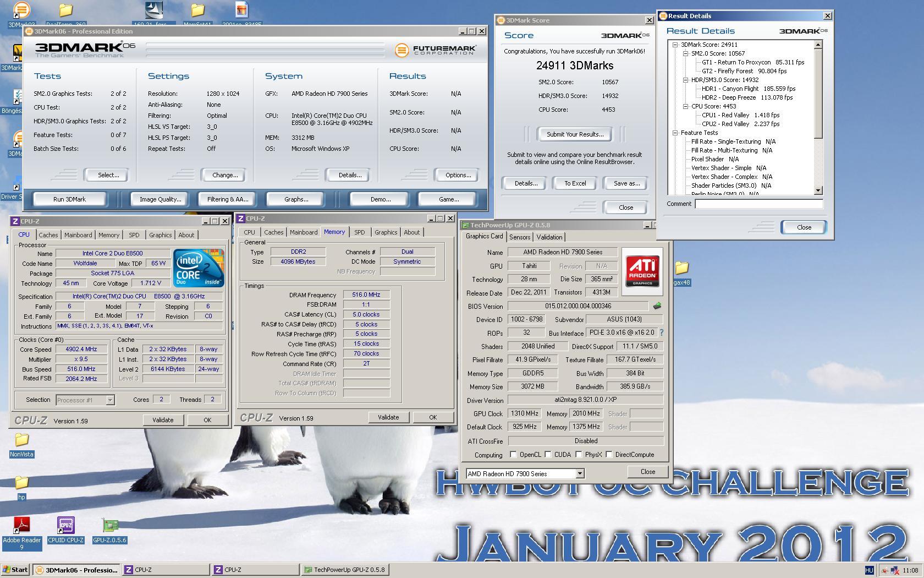Click the first CPU-Z taskbar item

point(166,570)
